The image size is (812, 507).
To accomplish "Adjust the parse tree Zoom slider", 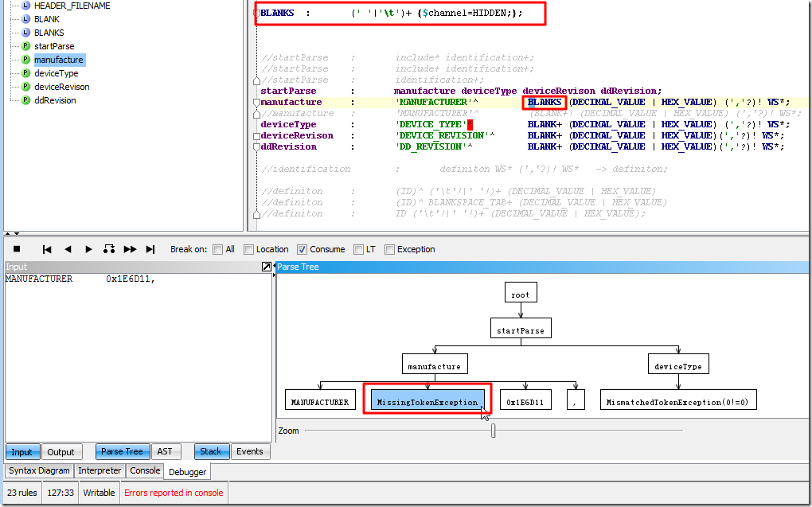I will click(x=493, y=431).
